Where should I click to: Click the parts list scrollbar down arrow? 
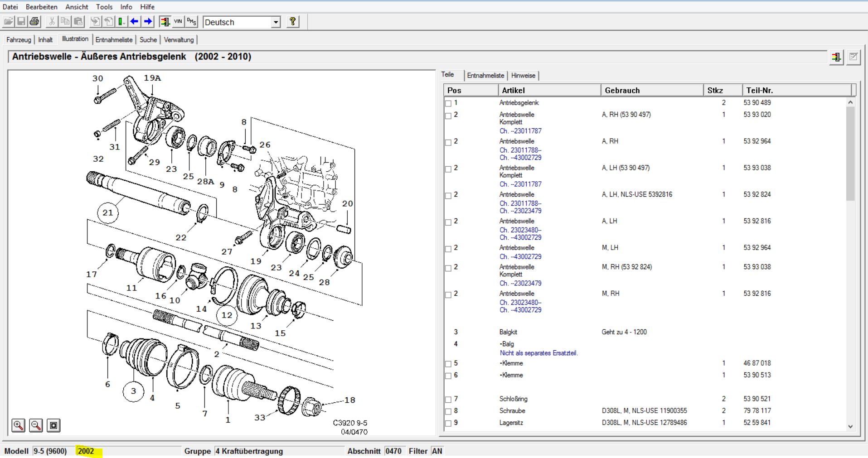click(x=850, y=426)
